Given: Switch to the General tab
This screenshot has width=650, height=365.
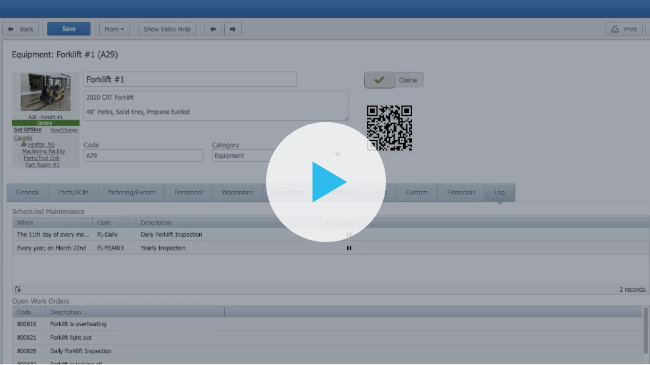Looking at the screenshot, I should click(27, 192).
